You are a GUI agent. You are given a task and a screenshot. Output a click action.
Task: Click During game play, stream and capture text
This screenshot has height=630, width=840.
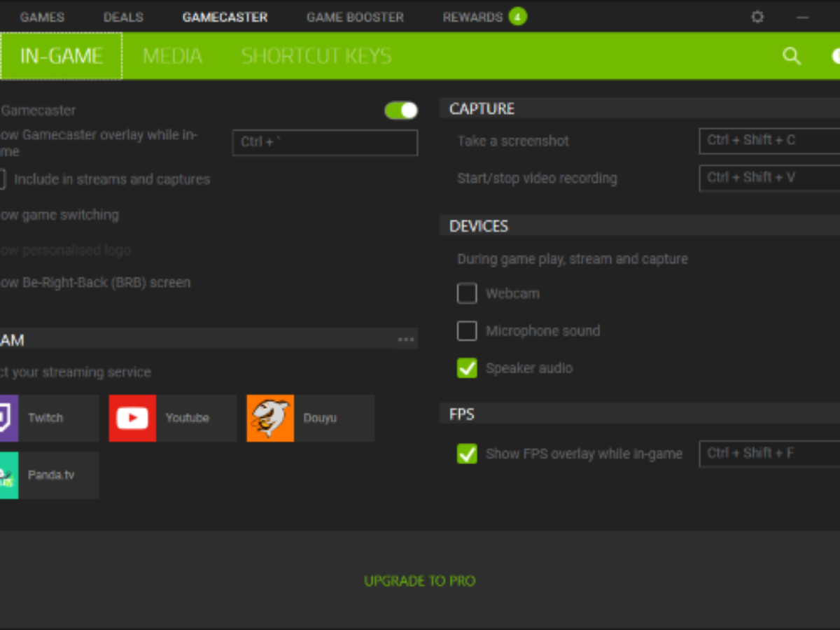(x=573, y=259)
